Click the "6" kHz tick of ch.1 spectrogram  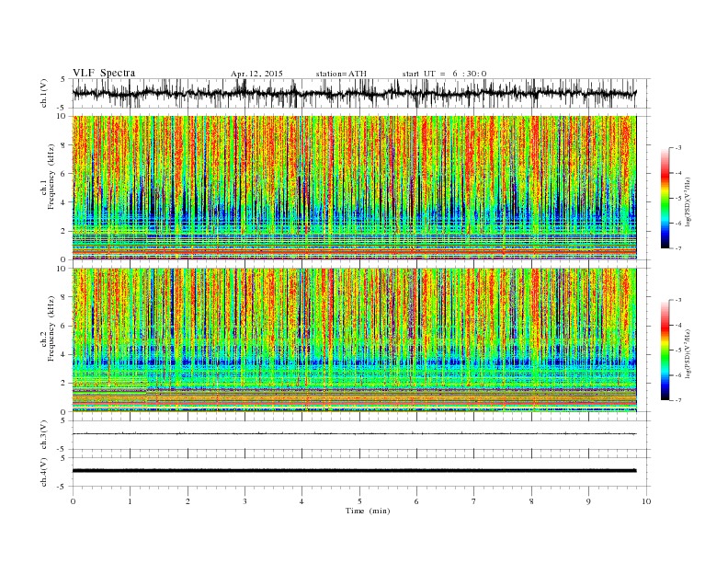point(64,174)
